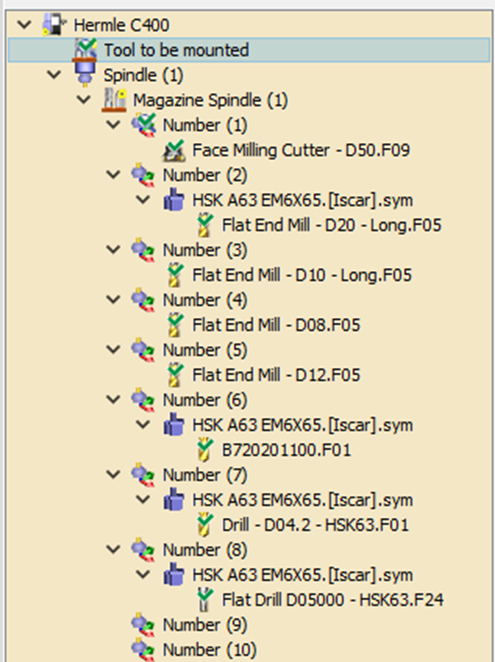Viewport: 495px width, 662px height.
Task: Click the Spindle (1) icon
Action: [85, 75]
